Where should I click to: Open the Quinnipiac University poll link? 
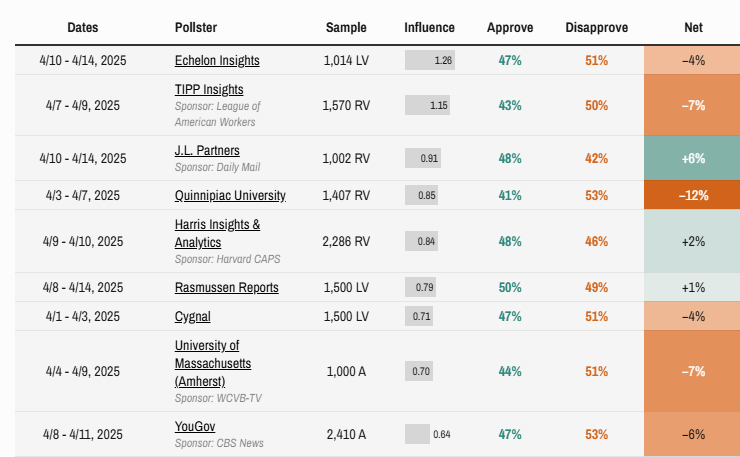230,195
